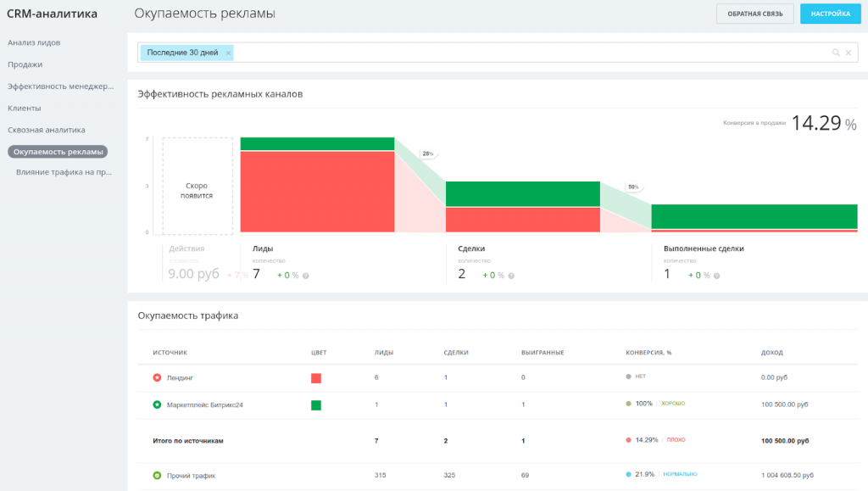Remove the 'Последние 30 дней' filter tag
Viewport: 868px width, 491px height.
pos(228,53)
